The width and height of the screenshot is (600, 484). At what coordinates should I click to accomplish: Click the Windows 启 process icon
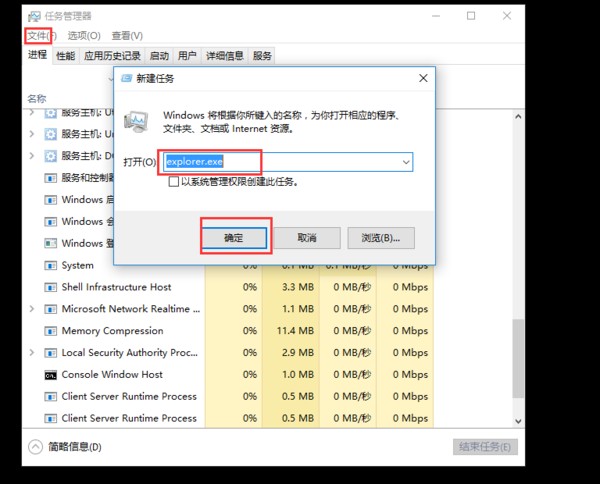coord(51,200)
